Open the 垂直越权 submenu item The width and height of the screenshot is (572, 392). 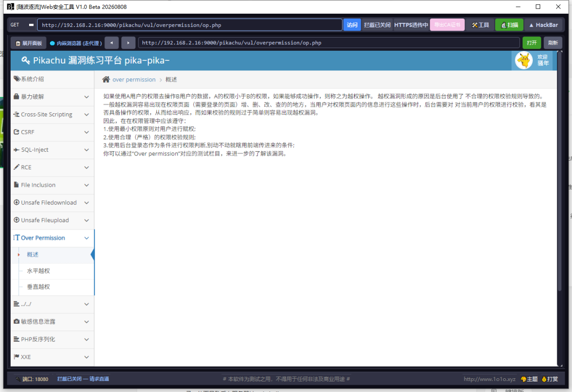38,287
